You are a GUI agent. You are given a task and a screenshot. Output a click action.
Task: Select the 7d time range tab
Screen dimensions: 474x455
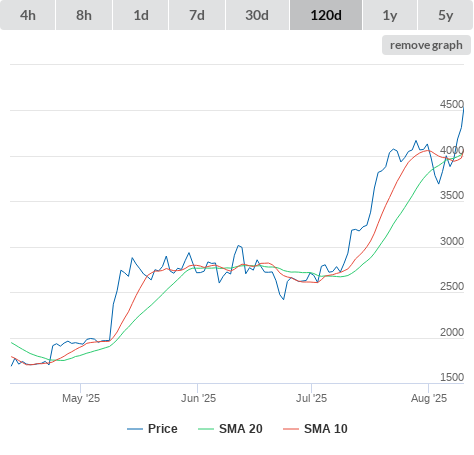point(197,15)
